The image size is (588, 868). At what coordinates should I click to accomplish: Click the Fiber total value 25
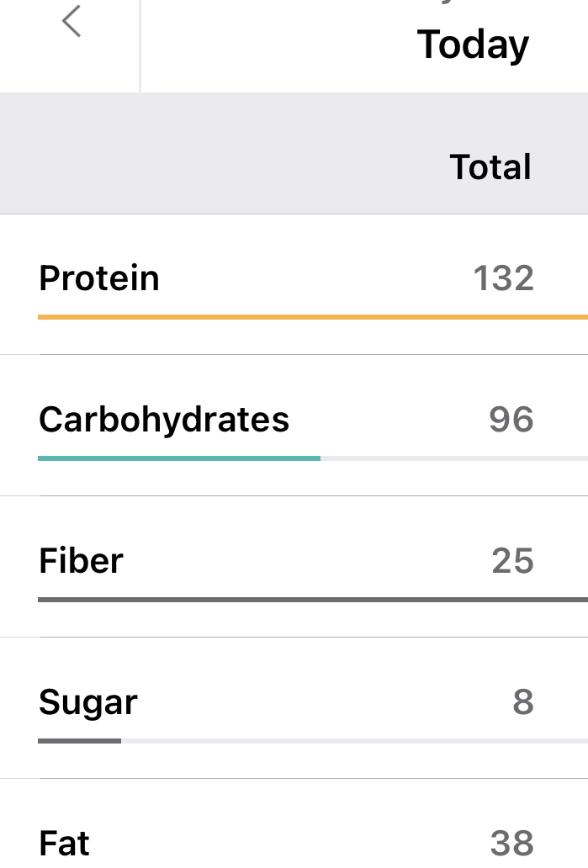512,561
